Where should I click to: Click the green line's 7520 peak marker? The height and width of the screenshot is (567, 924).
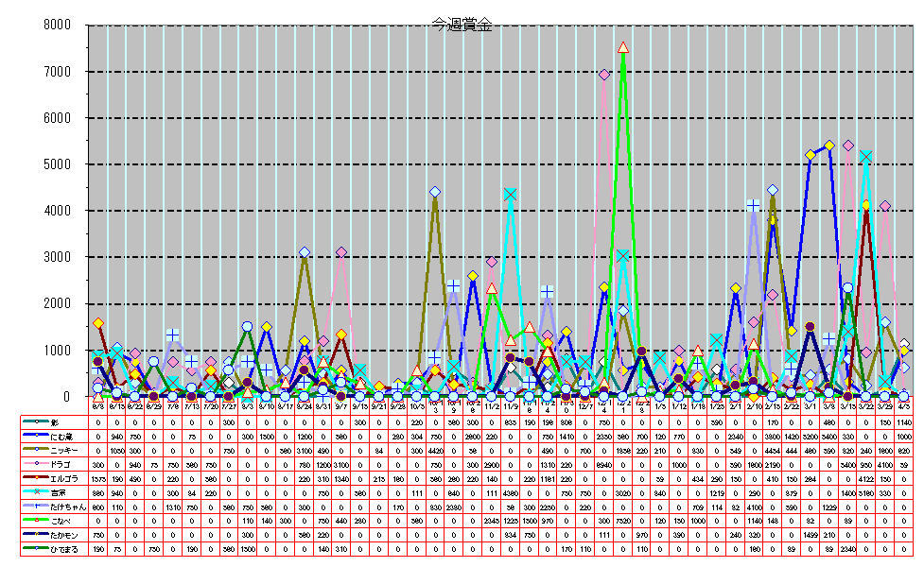(x=623, y=46)
